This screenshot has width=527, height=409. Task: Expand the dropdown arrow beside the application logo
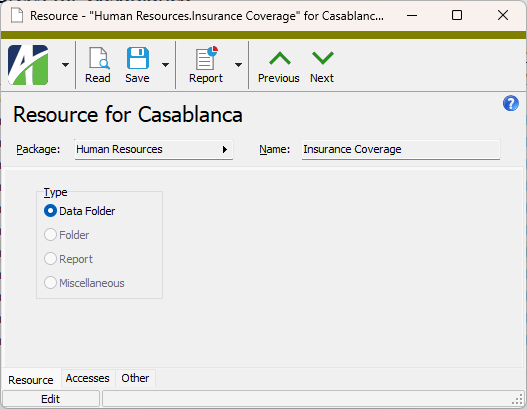tap(66, 65)
